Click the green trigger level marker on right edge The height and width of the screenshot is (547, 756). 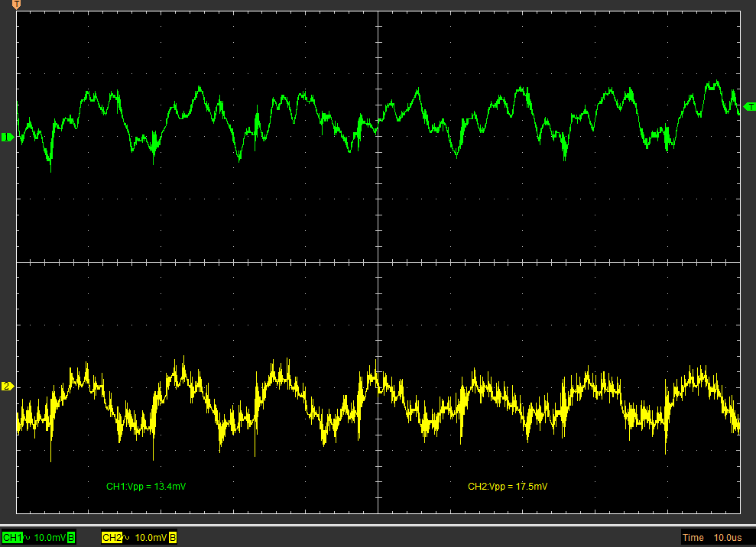(749, 106)
